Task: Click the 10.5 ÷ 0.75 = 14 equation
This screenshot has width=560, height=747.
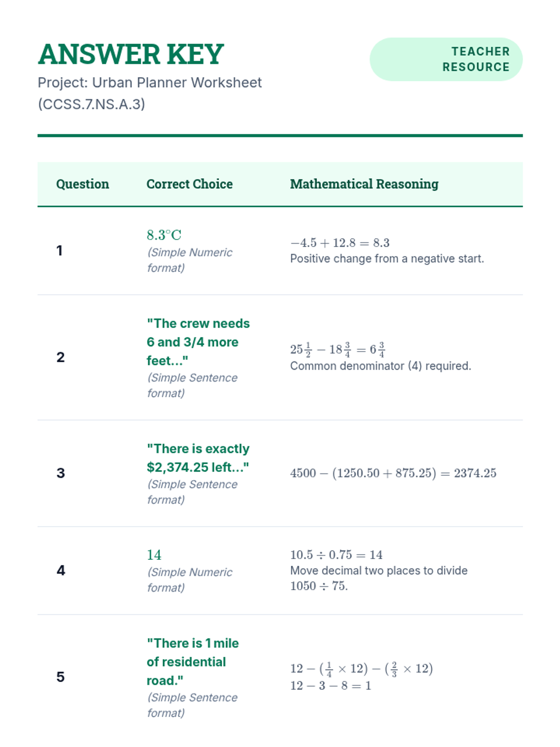Action: (336, 555)
